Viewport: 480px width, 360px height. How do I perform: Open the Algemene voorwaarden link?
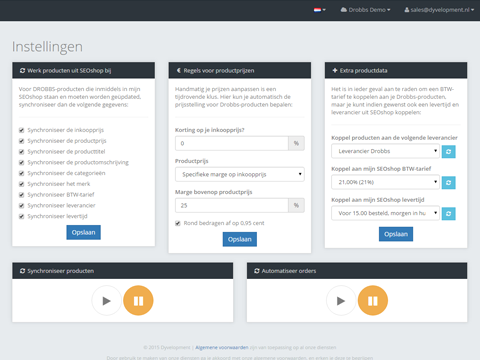pos(222,347)
